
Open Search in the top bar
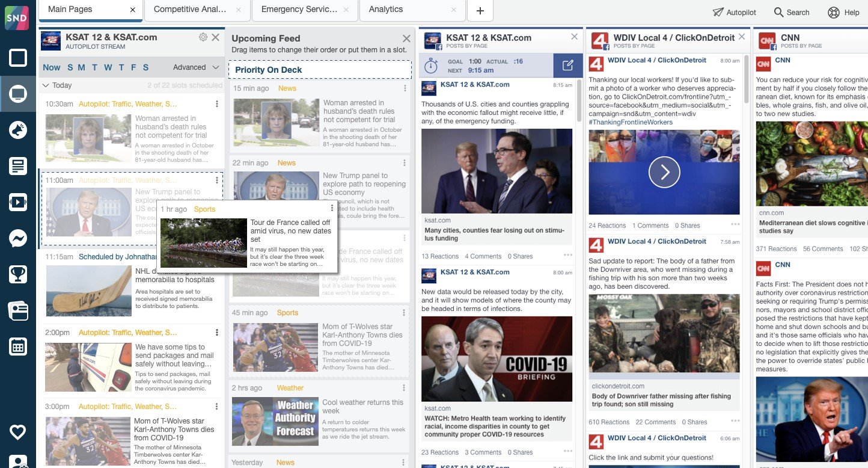792,12
